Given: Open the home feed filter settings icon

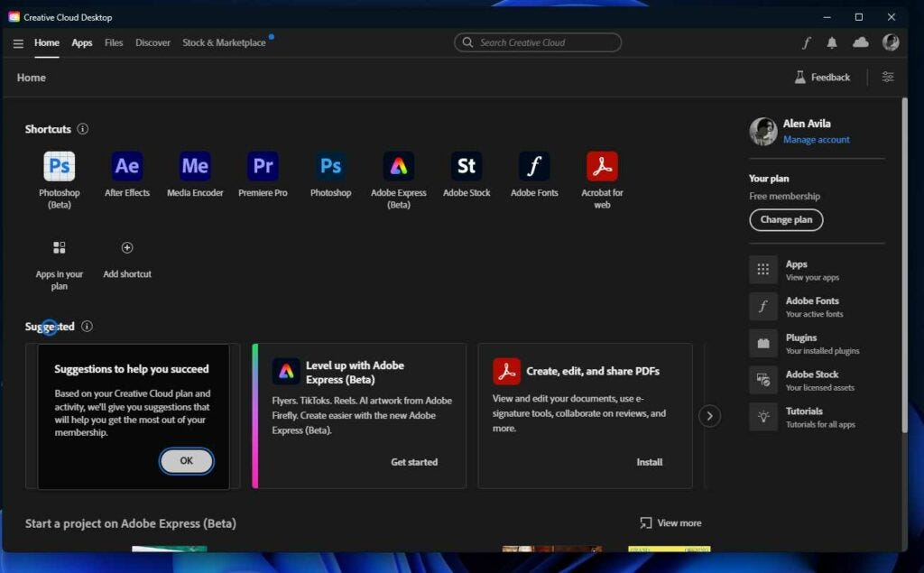Looking at the screenshot, I should pos(887,77).
